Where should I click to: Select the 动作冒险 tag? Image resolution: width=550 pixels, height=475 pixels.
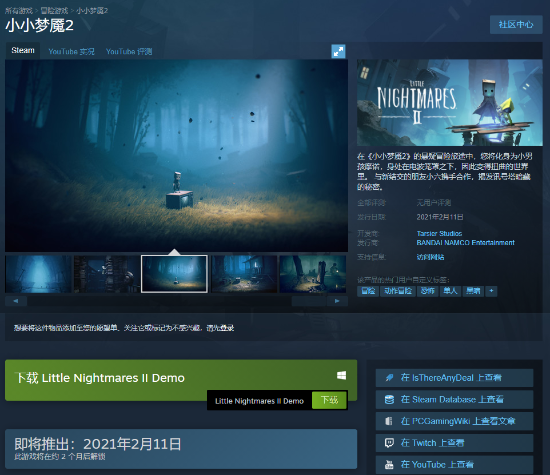point(398,291)
